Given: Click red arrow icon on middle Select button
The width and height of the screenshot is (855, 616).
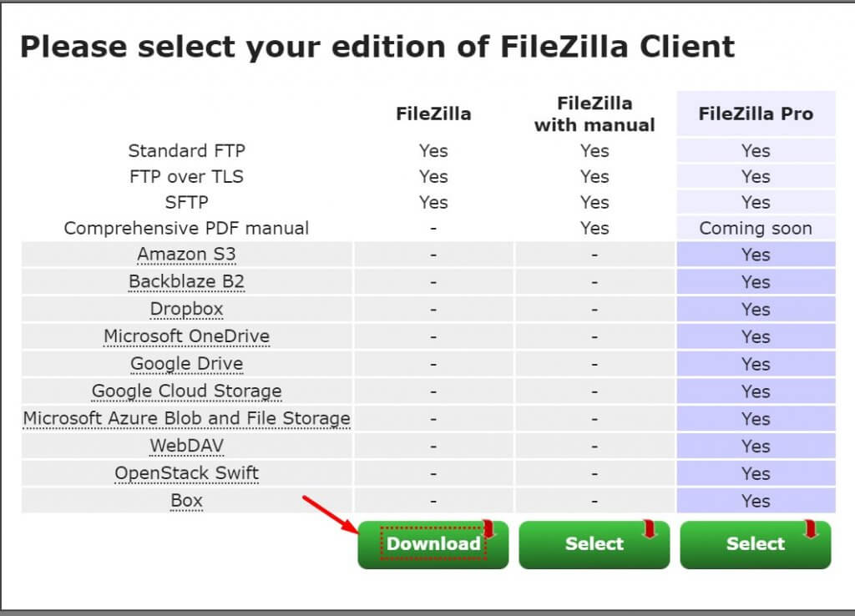Looking at the screenshot, I should [x=650, y=529].
